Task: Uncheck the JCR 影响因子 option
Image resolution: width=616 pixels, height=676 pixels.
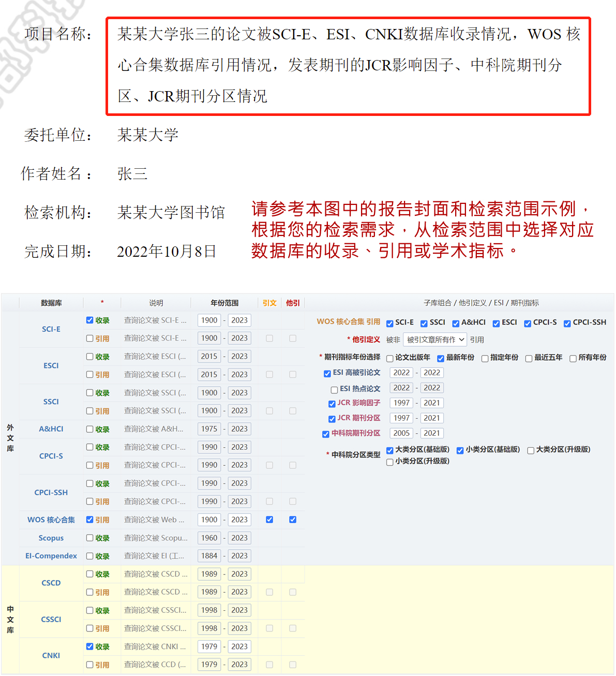Action: [x=332, y=404]
